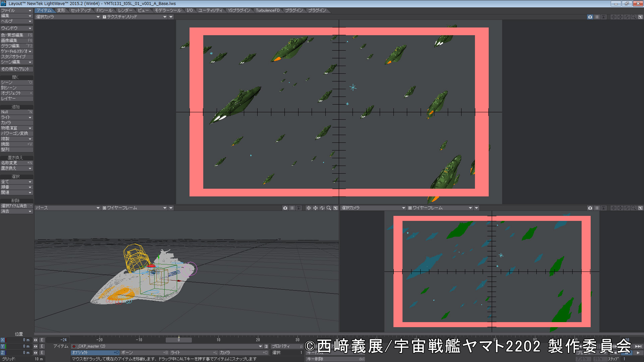Screen dimensions: 644x362
Task: Click the center-target icon in perspective viewport header
Action: point(309,208)
